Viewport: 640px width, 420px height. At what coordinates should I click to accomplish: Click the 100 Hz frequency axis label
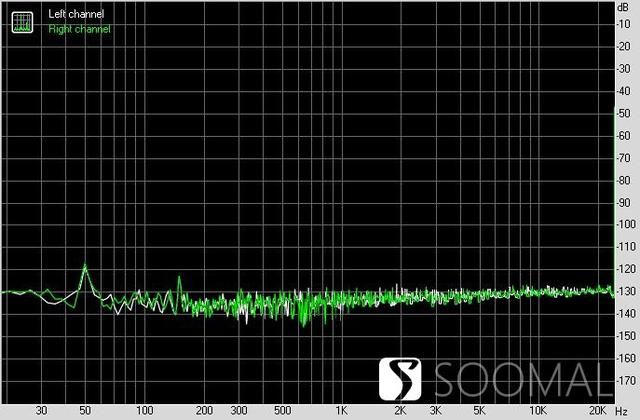144,411
